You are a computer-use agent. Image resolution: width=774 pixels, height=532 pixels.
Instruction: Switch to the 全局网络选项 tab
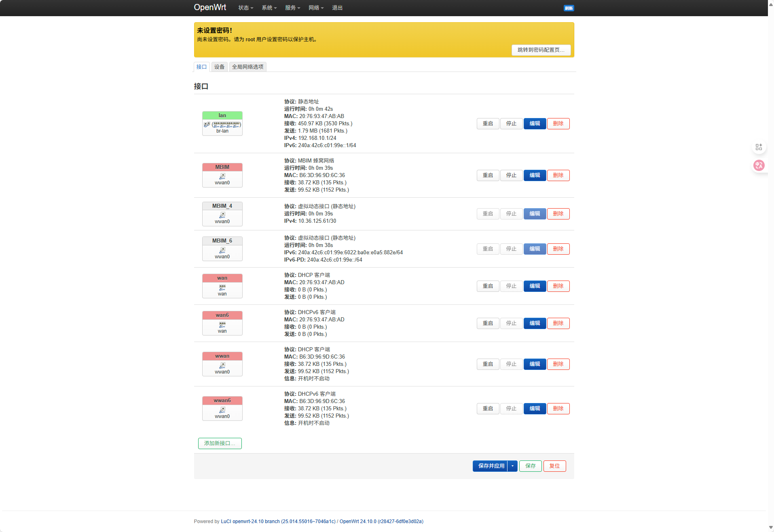tap(247, 67)
